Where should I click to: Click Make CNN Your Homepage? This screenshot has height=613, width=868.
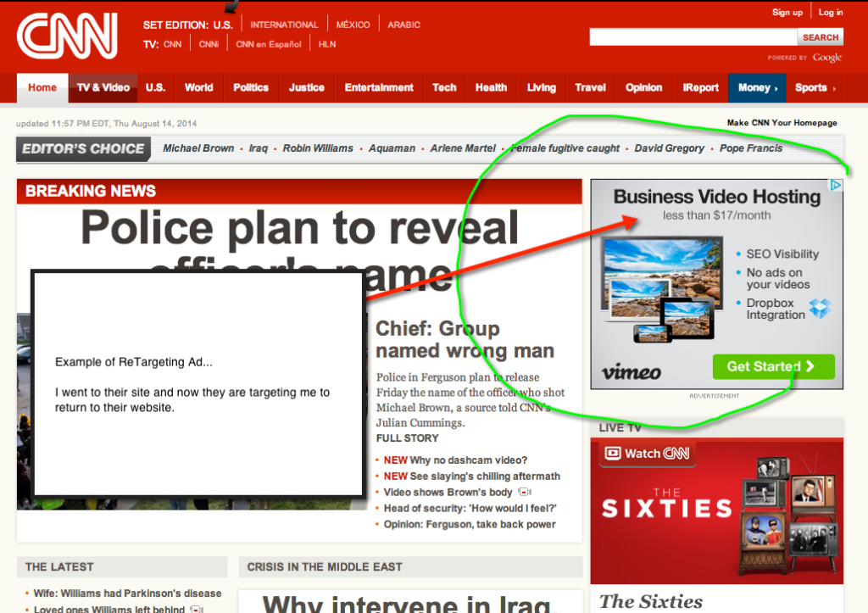pos(782,123)
